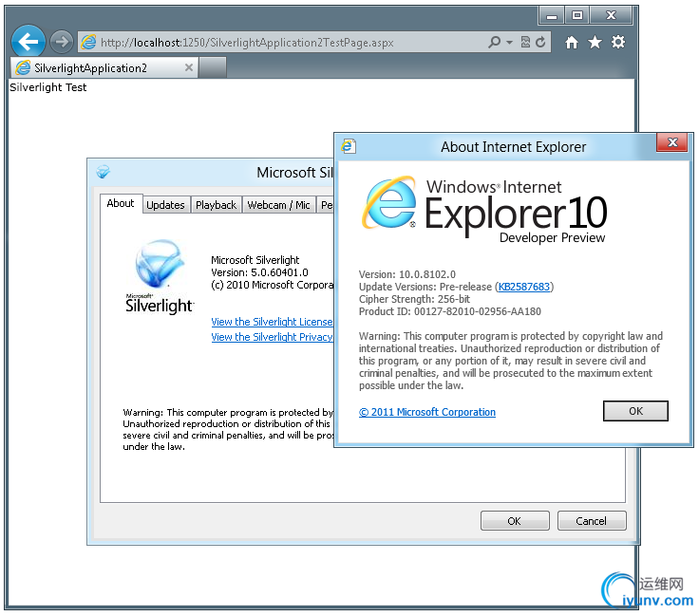699x616 pixels.
Task: Click the 'Developer Preview' label
Action: click(552, 238)
